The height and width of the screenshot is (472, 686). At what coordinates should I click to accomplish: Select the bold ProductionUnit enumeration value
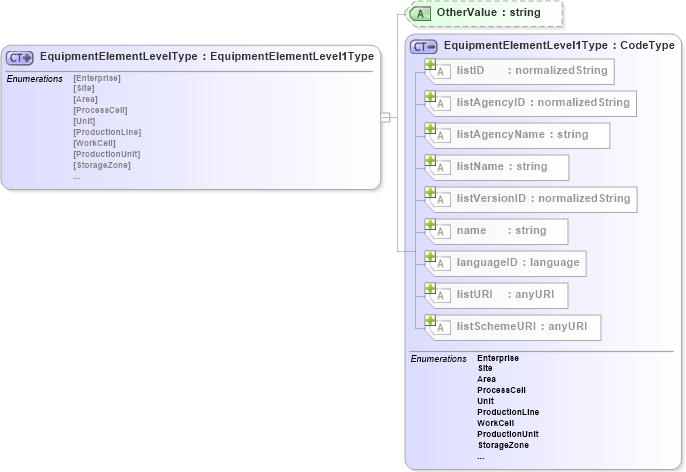pos(508,434)
